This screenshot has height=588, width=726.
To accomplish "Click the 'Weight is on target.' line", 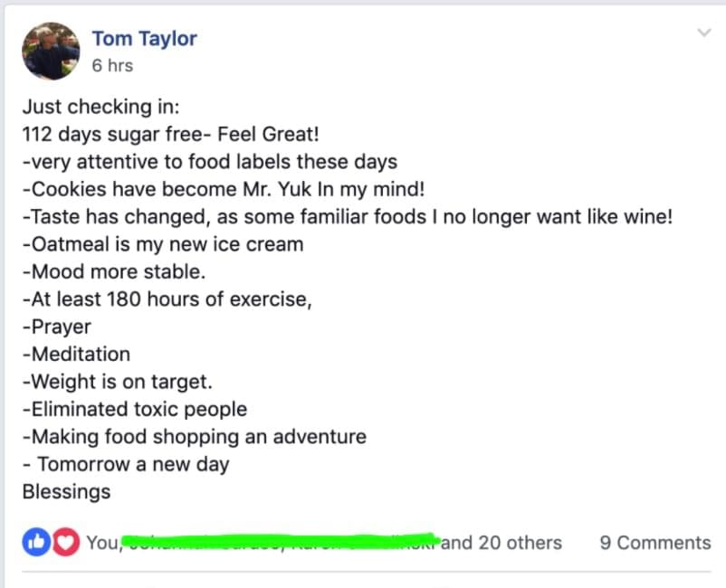I will 117,382.
